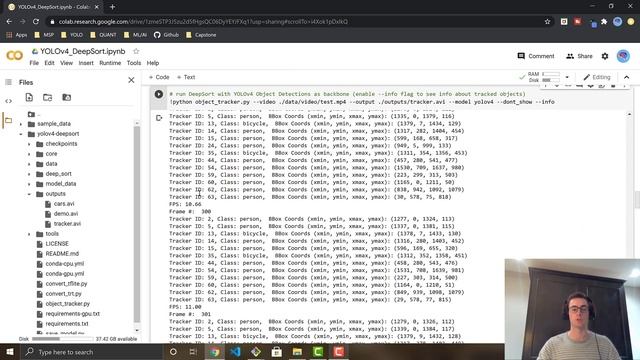Screen dimensions: 640x360
Task: Expand the data folder
Action: tap(29, 164)
